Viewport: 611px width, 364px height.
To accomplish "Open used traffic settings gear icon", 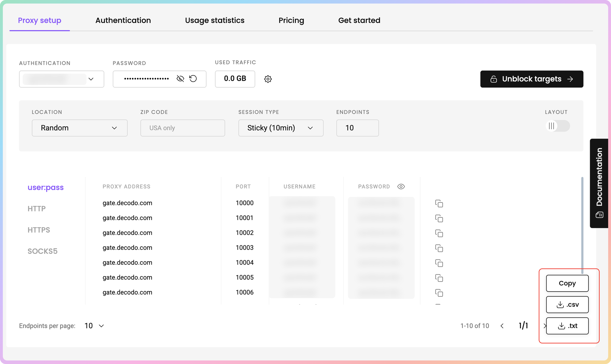I will pyautogui.click(x=268, y=79).
